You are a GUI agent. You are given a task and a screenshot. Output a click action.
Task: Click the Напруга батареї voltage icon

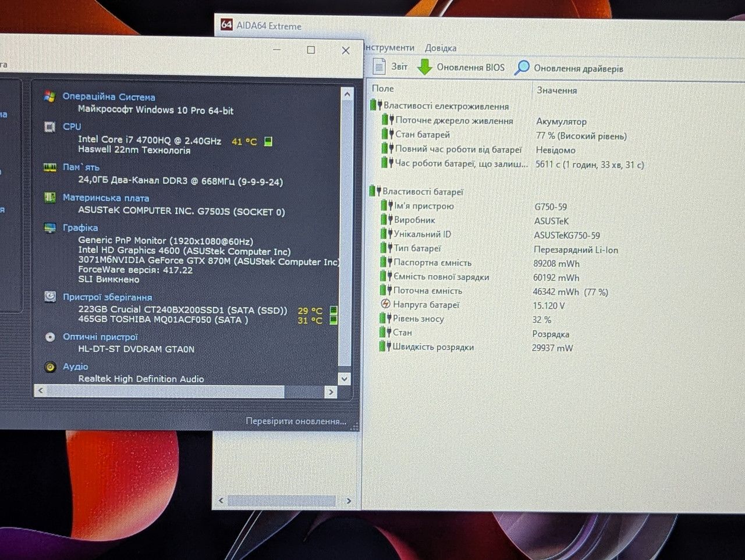coord(385,304)
